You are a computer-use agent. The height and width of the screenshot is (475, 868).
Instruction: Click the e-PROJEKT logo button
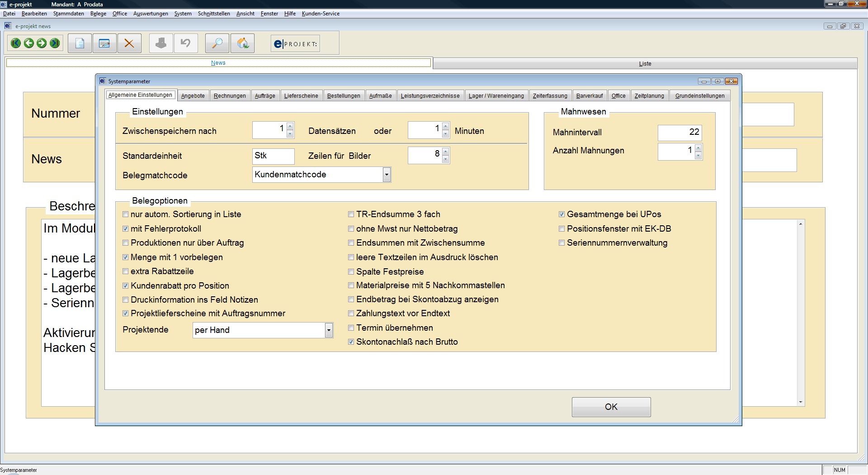point(296,44)
